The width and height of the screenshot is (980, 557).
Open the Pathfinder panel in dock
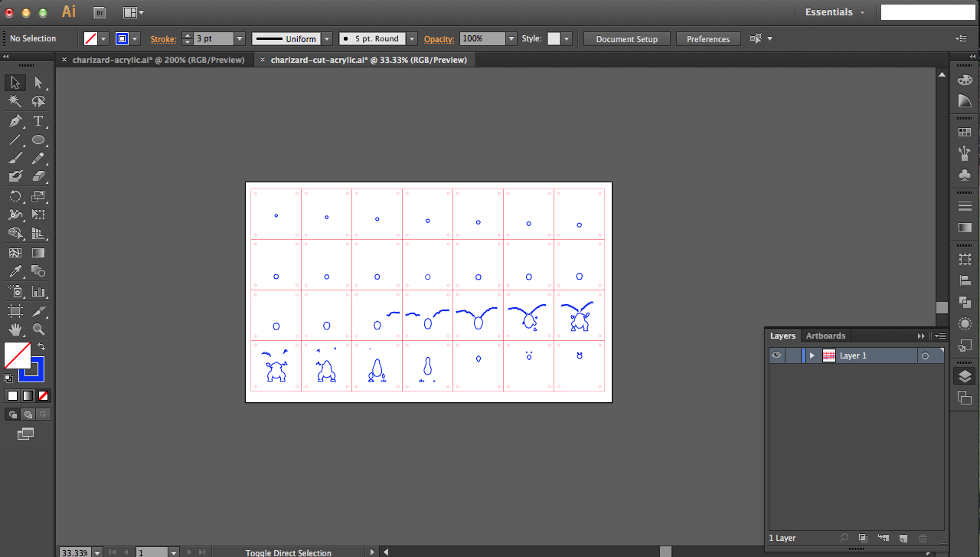click(x=965, y=303)
